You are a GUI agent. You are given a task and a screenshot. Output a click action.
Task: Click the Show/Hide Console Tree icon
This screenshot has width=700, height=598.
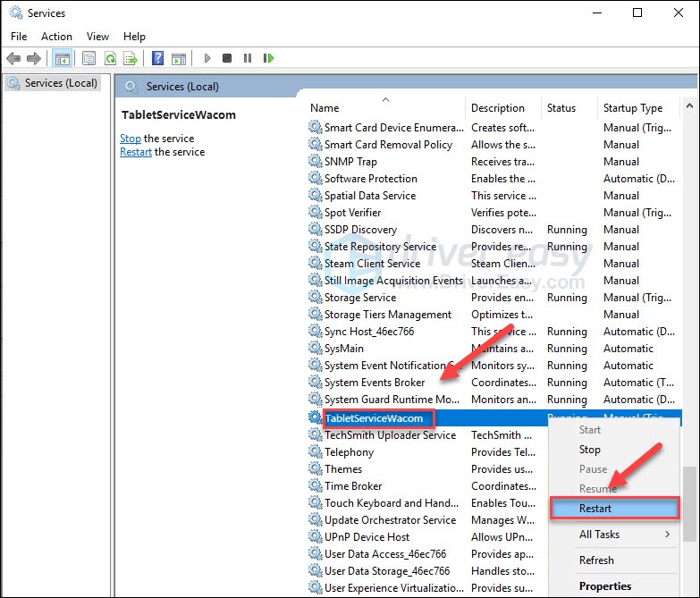pyautogui.click(x=62, y=58)
